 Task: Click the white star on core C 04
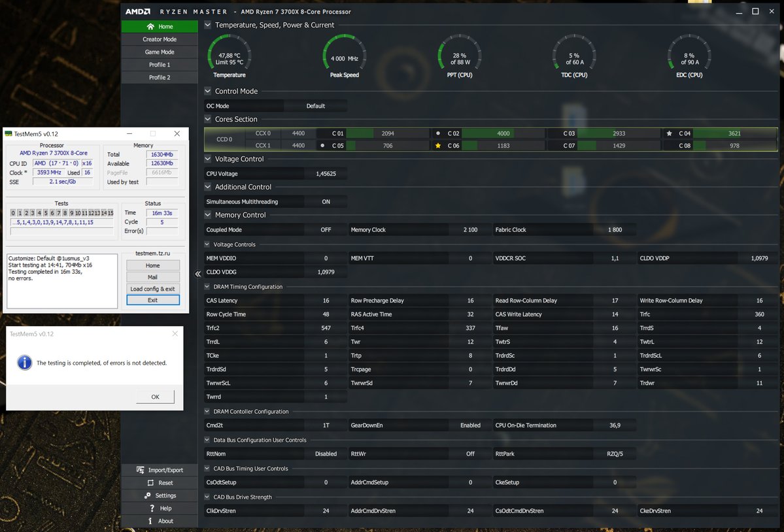pyautogui.click(x=670, y=133)
